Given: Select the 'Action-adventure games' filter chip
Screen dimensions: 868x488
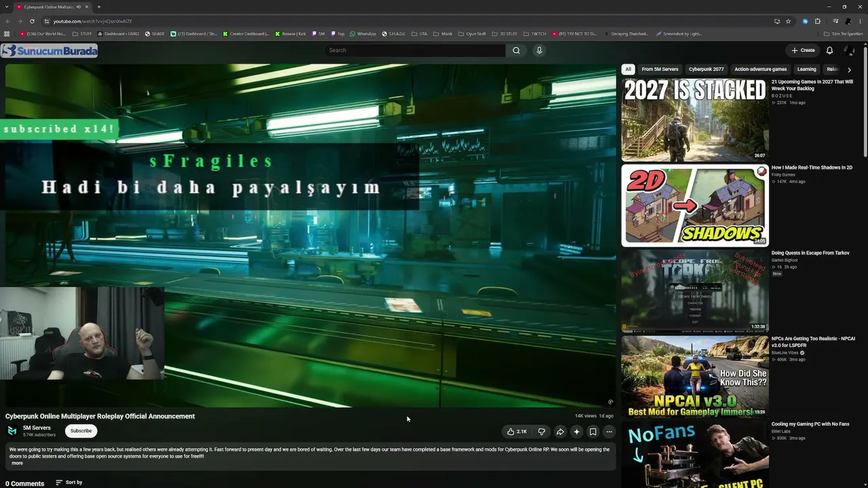Looking at the screenshot, I should (761, 69).
